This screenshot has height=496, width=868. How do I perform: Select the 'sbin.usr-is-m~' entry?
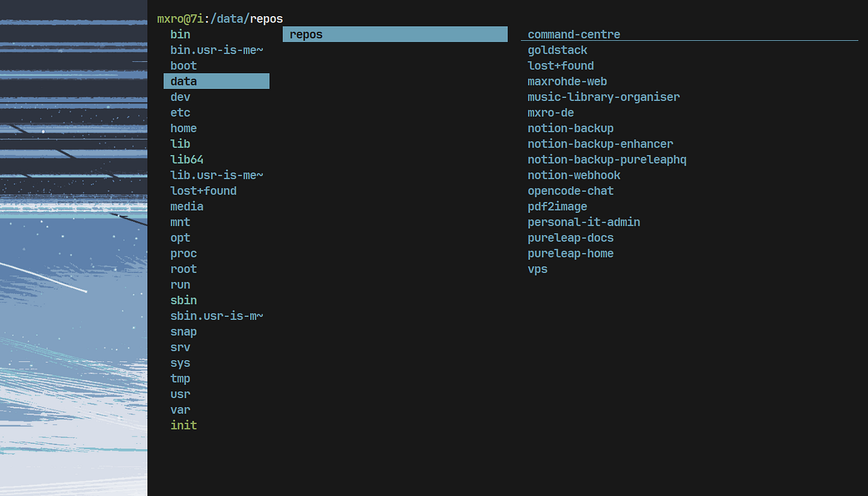coord(217,316)
